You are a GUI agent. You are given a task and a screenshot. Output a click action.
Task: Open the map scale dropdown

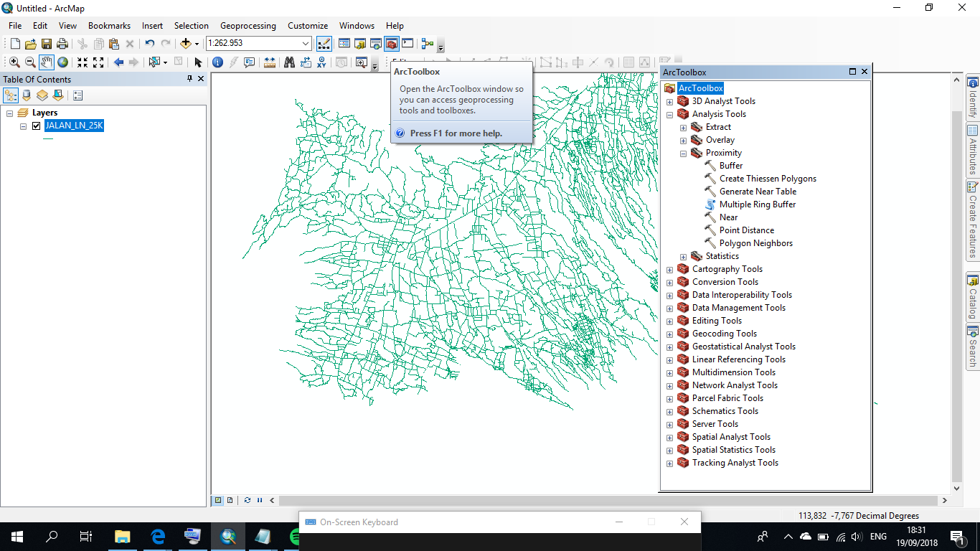[x=304, y=43]
